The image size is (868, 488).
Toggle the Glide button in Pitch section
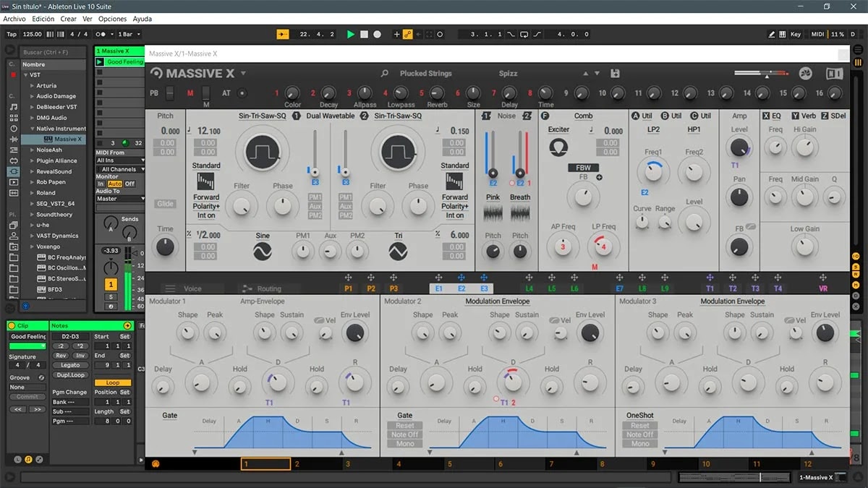click(x=165, y=204)
